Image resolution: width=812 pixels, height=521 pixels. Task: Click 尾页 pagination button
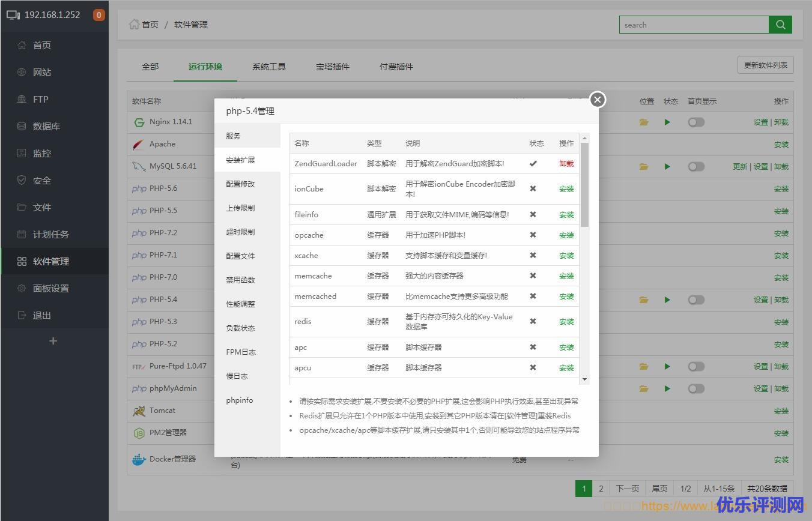tap(659, 489)
